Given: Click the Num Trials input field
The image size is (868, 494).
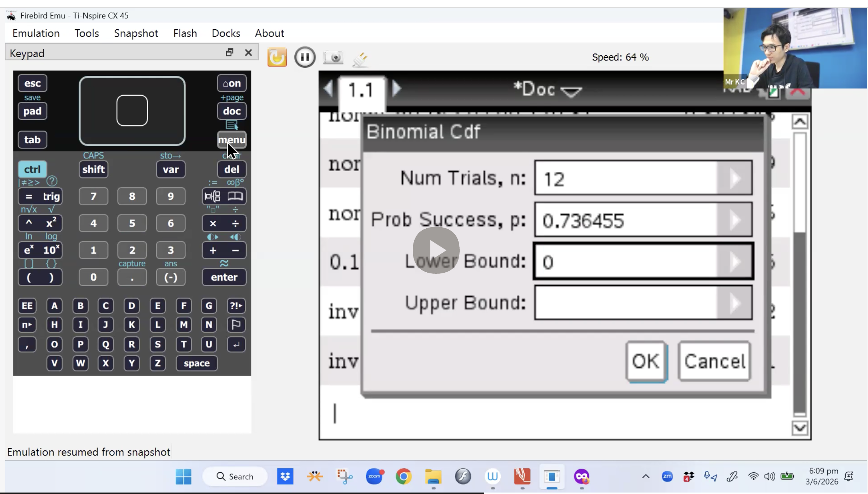Looking at the screenshot, I should 643,178.
